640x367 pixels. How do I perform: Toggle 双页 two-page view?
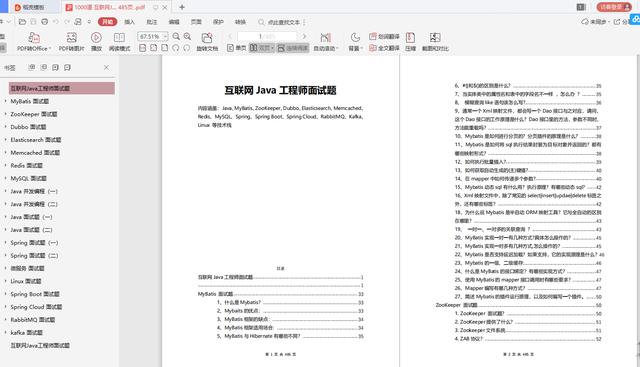[261, 48]
